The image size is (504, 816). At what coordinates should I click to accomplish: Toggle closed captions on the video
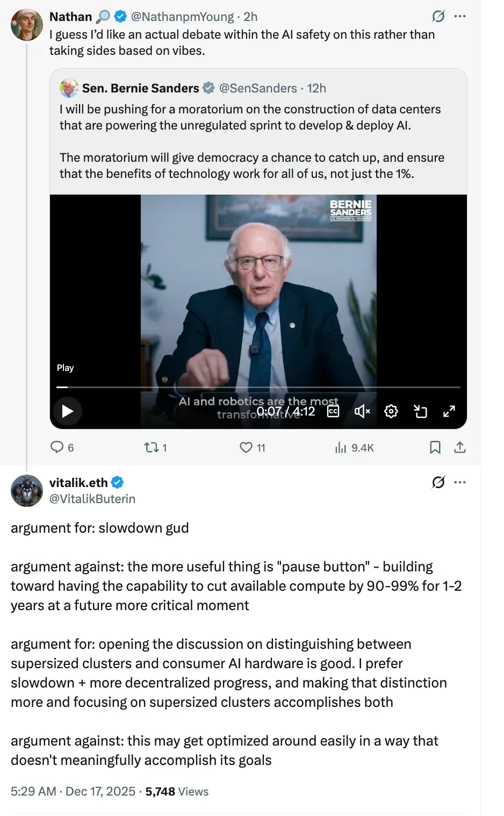333,411
